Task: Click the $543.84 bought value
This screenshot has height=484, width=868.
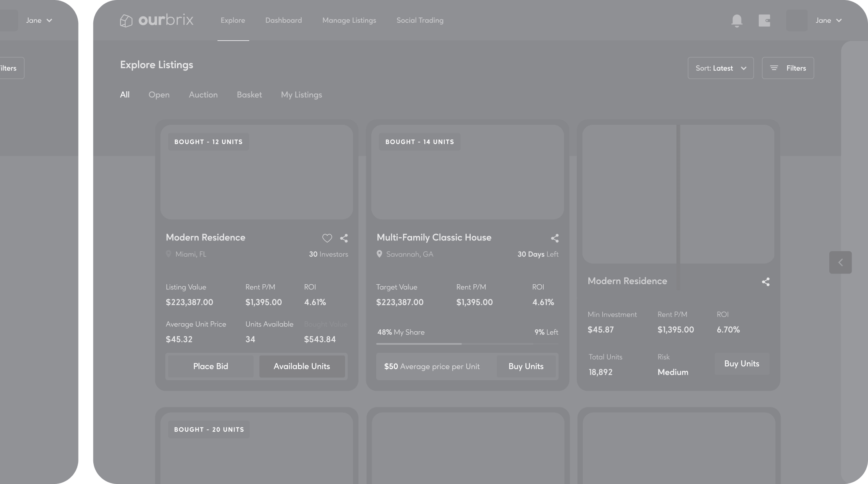Action: coord(320,340)
